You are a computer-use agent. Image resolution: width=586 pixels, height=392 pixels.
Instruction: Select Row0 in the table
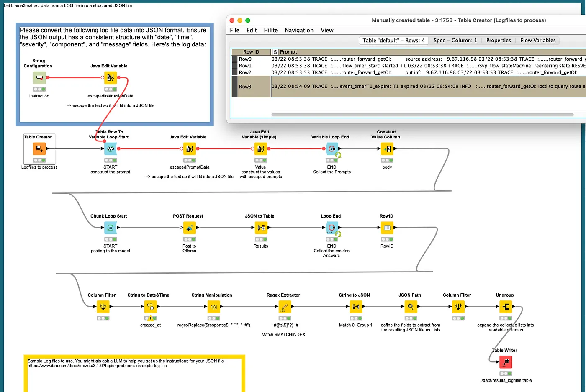point(245,59)
